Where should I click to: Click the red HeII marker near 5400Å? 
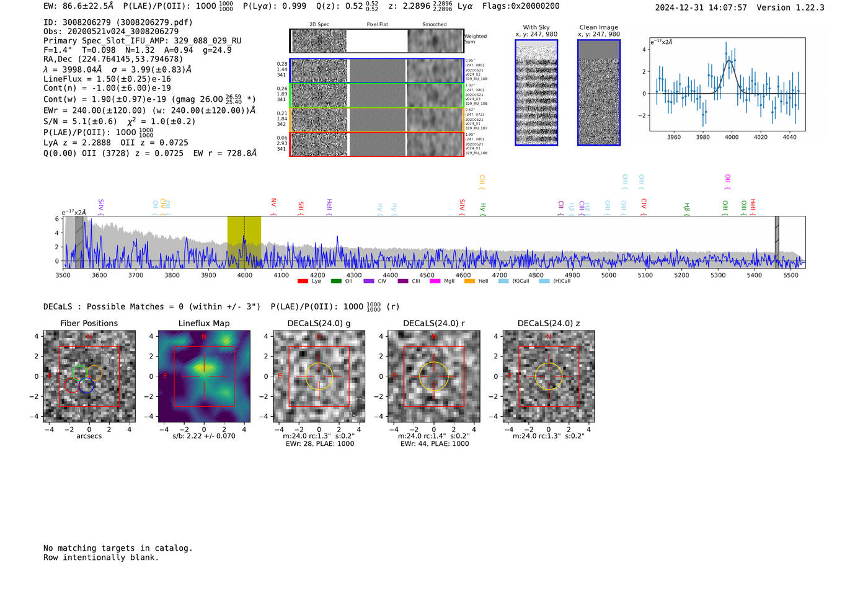pos(753,207)
